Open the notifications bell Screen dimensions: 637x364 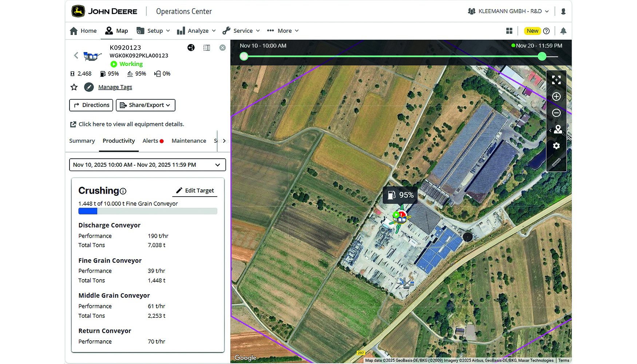point(563,31)
